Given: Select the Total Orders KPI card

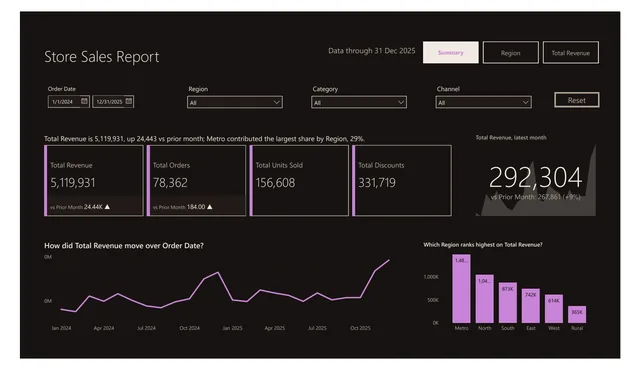Looking at the screenshot, I should pos(196,180).
